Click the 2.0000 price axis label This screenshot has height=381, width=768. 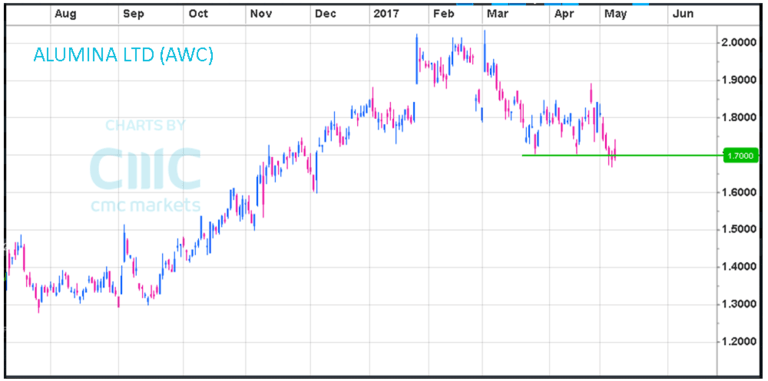(739, 43)
